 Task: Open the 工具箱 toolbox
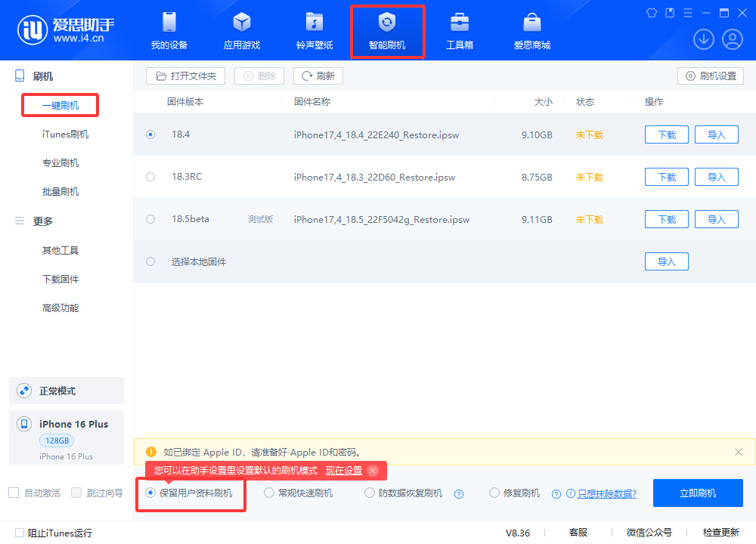pos(459,30)
